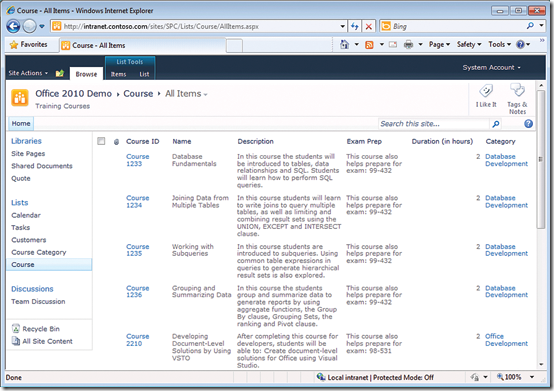Viewport: 554px width, 391px height.
Task: Open the All Items view selector
Action: pyautogui.click(x=186, y=94)
